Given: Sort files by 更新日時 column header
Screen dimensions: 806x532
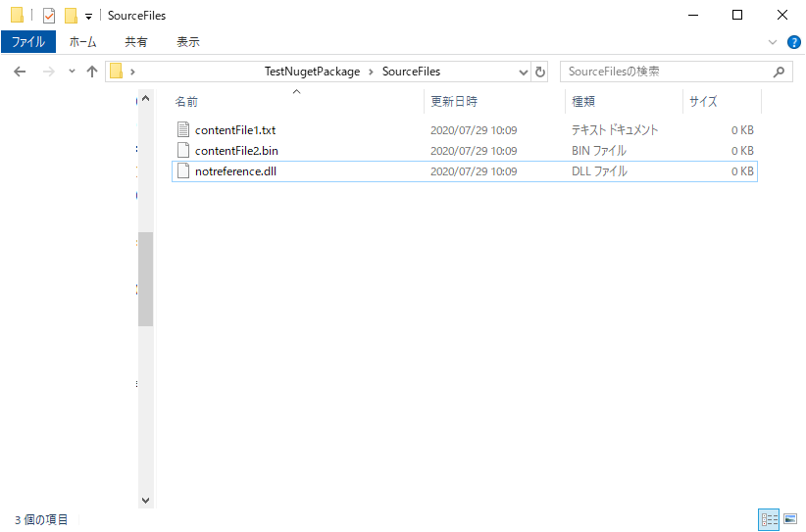Looking at the screenshot, I should (x=454, y=102).
